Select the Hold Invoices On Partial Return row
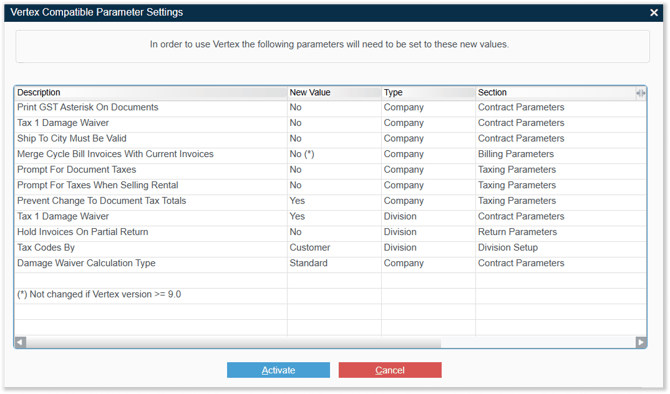Image resolution: width=670 pixels, height=394 pixels. click(330, 232)
